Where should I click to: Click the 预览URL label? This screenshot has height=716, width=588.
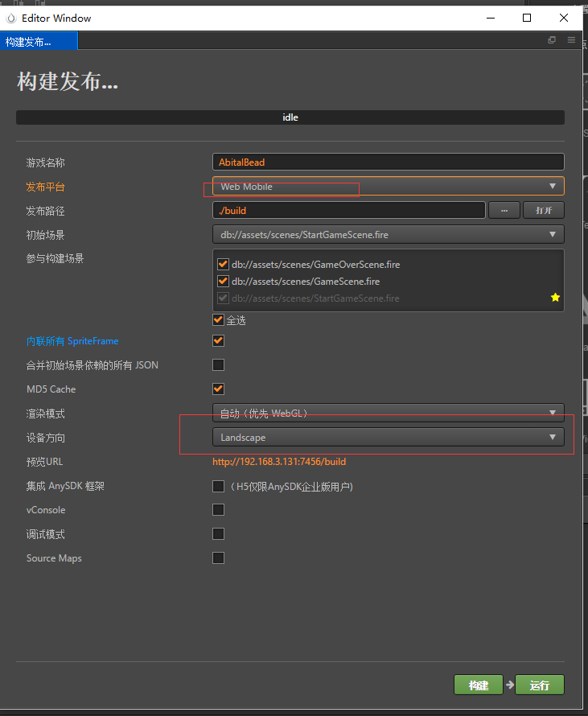[44, 462]
